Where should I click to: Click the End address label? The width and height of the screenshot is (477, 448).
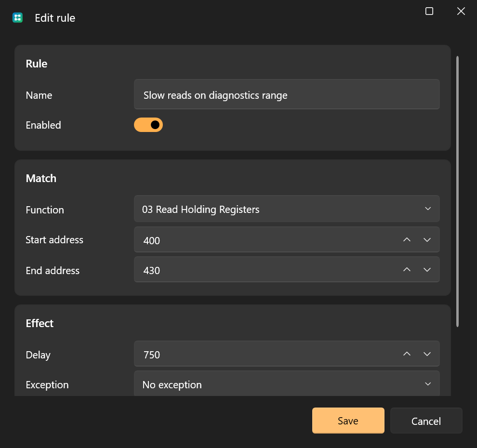click(x=53, y=270)
